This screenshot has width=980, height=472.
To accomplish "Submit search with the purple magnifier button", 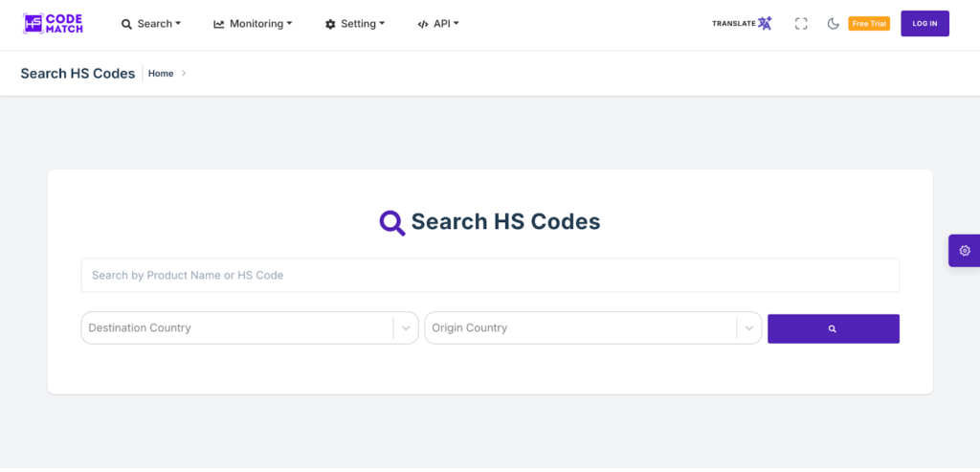I will [833, 328].
